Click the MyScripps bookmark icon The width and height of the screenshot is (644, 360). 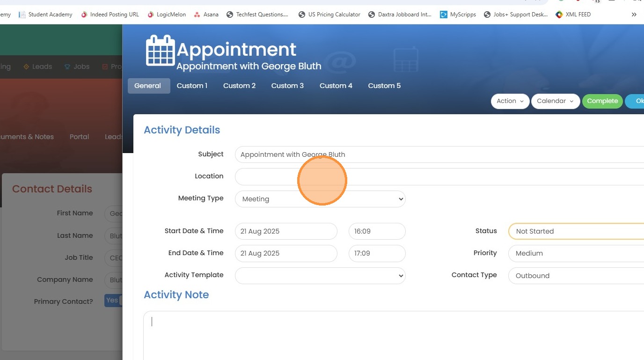[443, 15]
